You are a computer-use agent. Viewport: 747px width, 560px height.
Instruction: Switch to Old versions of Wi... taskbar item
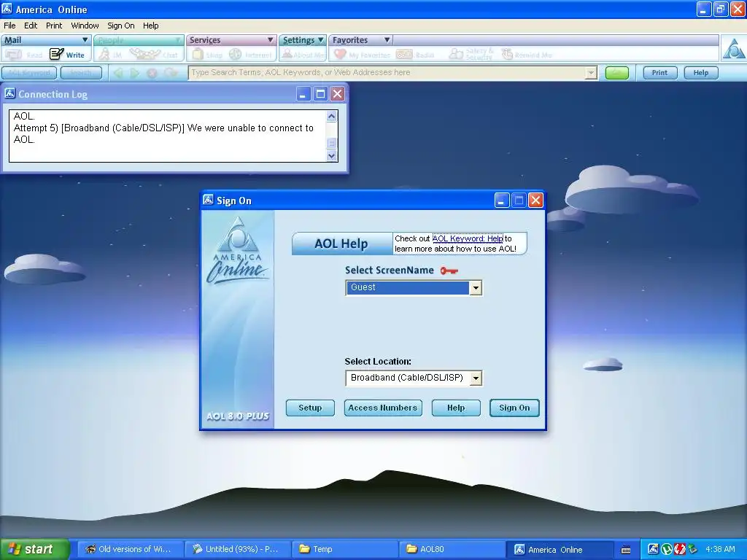pyautogui.click(x=130, y=550)
